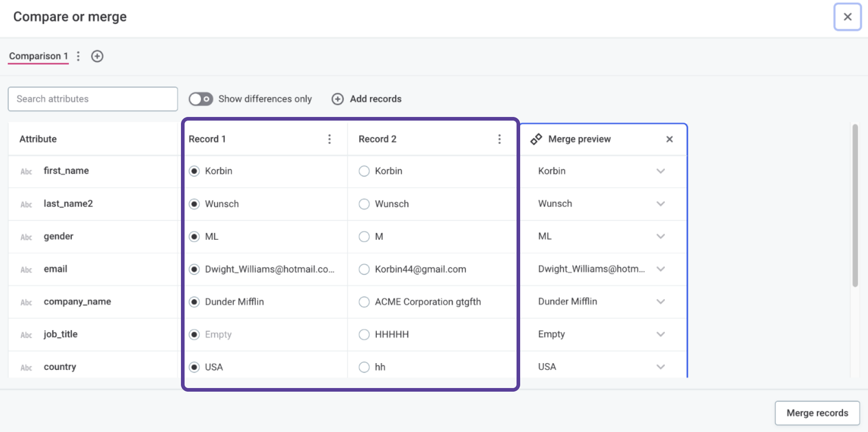Click the plus icon beside Add records
Viewport: 868px width, 432px height.
point(337,99)
